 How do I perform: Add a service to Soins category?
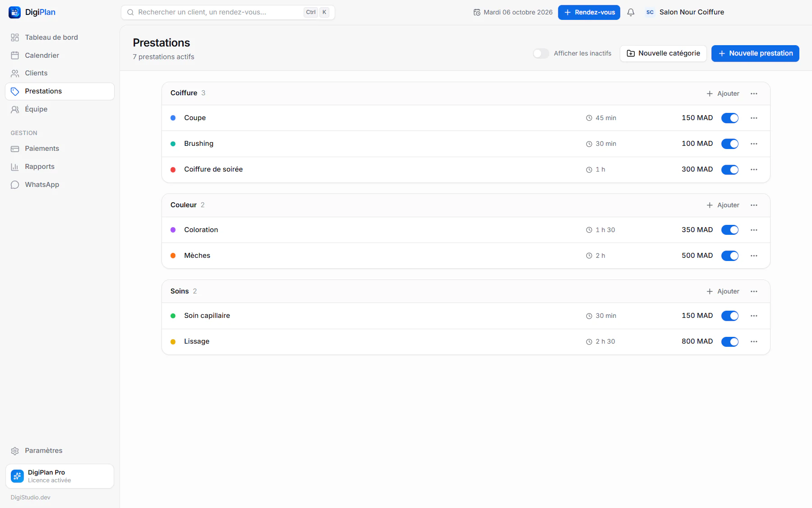(x=723, y=291)
